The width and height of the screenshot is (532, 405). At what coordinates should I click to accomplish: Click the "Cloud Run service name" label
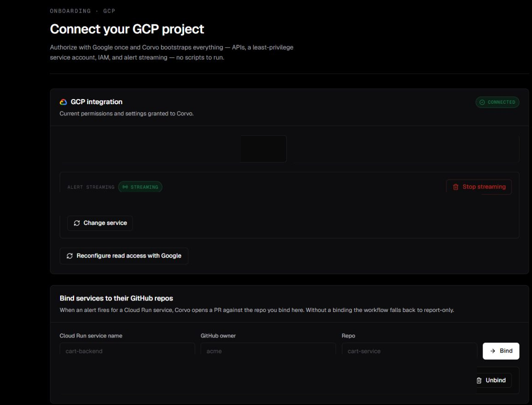tap(91, 336)
